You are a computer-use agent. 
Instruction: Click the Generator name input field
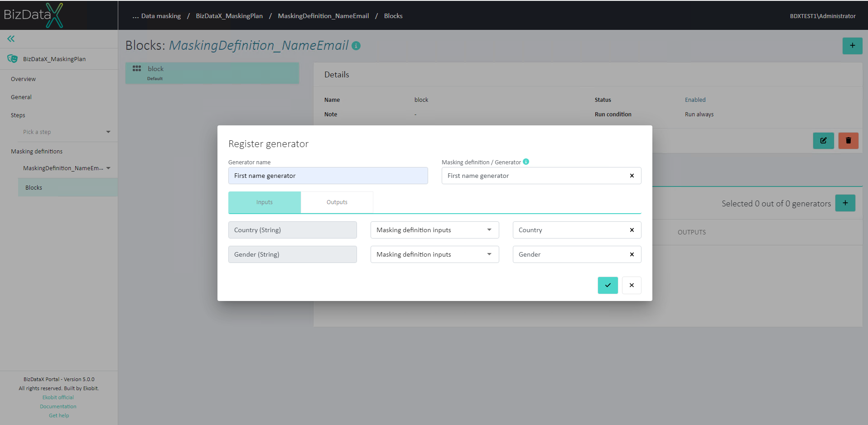[328, 176]
